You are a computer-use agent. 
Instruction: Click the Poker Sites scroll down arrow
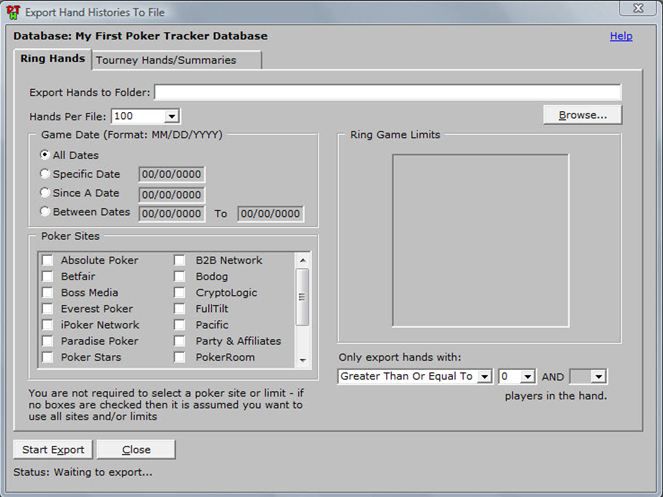[303, 360]
